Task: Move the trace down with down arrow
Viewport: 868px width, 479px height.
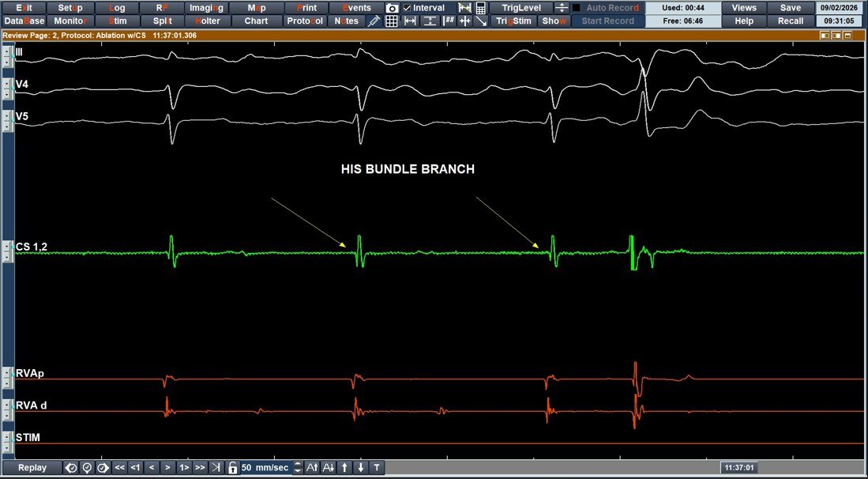Action: click(361, 468)
